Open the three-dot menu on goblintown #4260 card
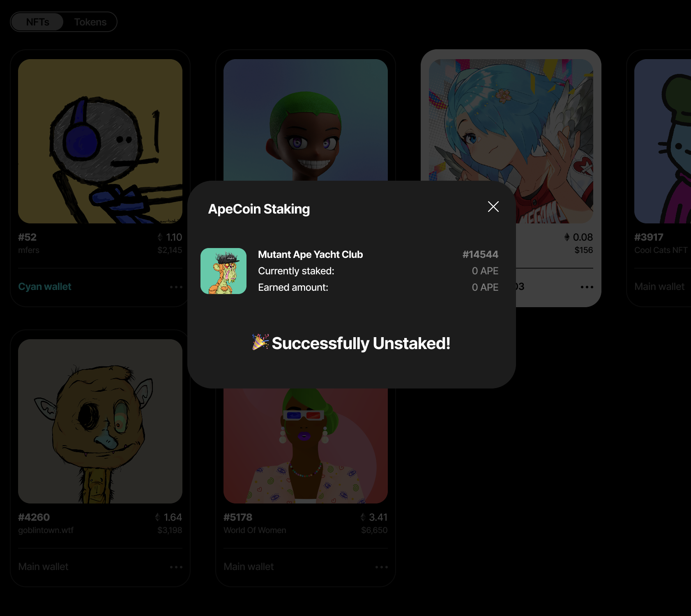The image size is (691, 616). point(176,567)
